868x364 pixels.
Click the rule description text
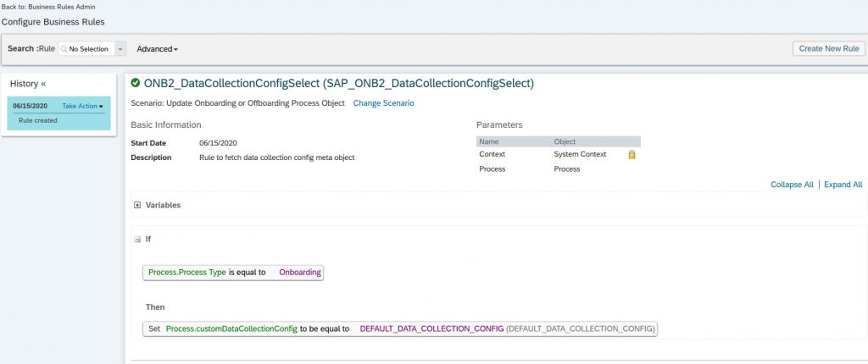277,157
